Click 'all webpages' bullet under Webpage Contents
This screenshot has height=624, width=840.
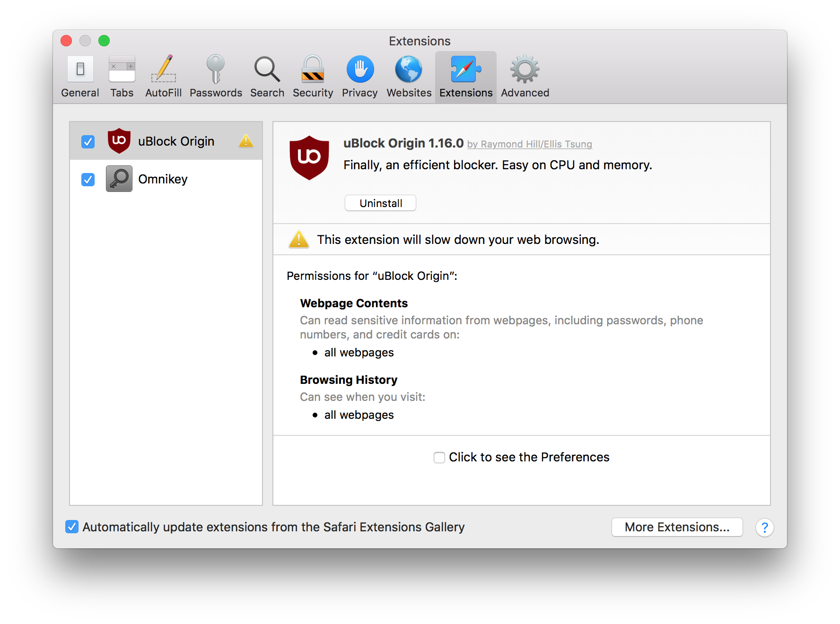tap(359, 353)
